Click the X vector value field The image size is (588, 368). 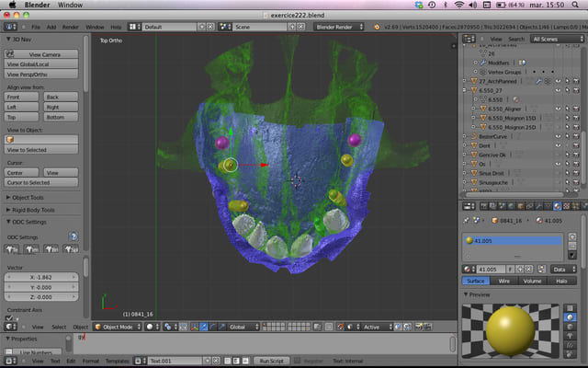click(41, 277)
